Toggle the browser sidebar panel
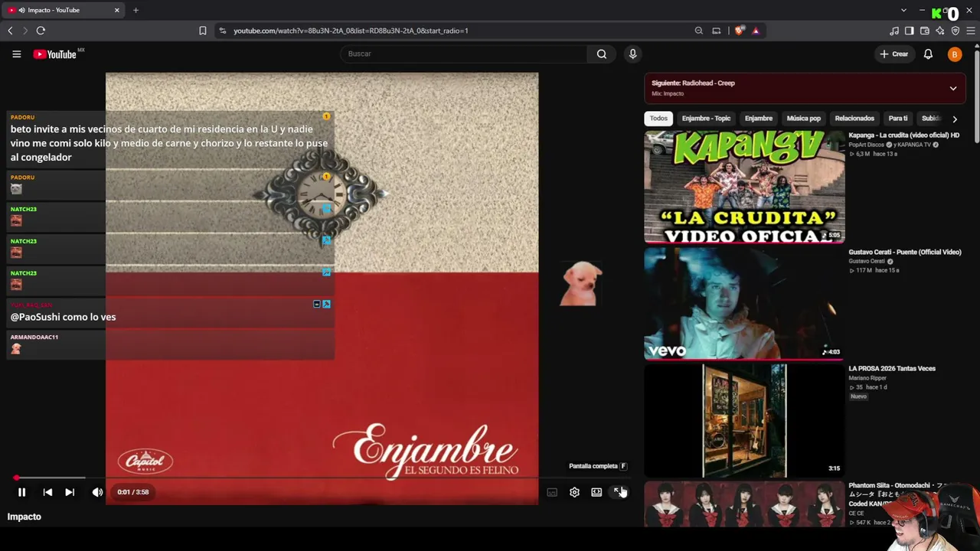This screenshot has height=551, width=980. (910, 31)
